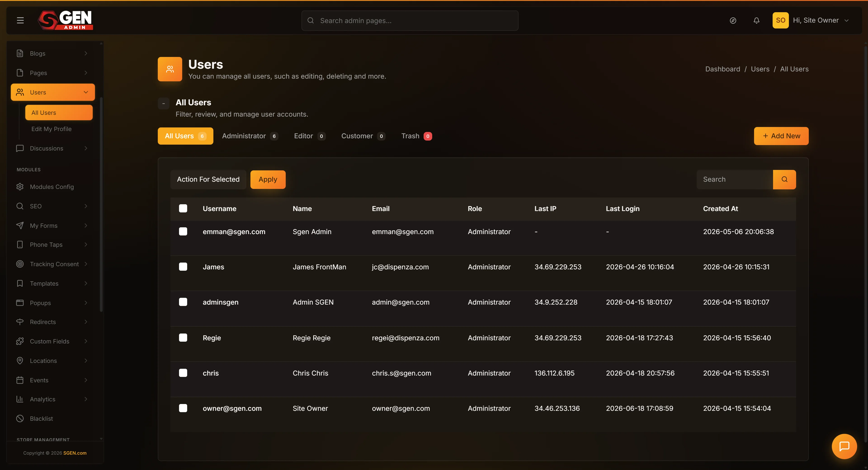The image size is (868, 470).
Task: Click the SO avatar badge
Action: [780, 20]
